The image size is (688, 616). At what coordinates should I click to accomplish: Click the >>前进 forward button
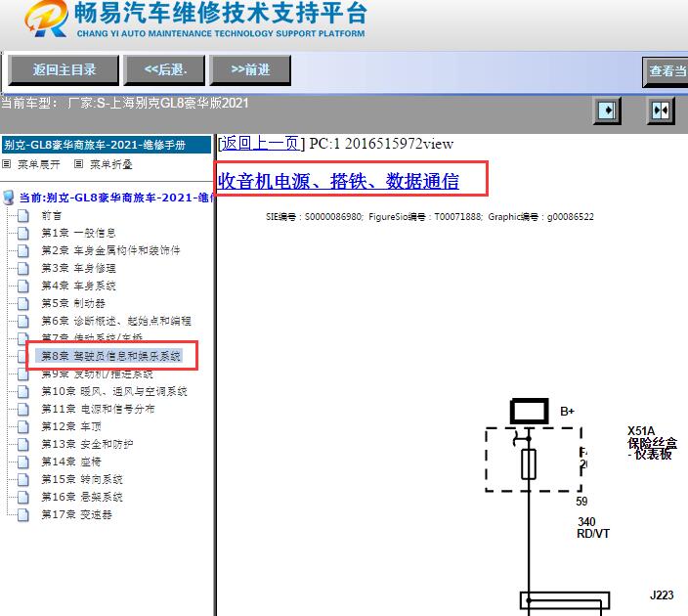click(x=250, y=69)
